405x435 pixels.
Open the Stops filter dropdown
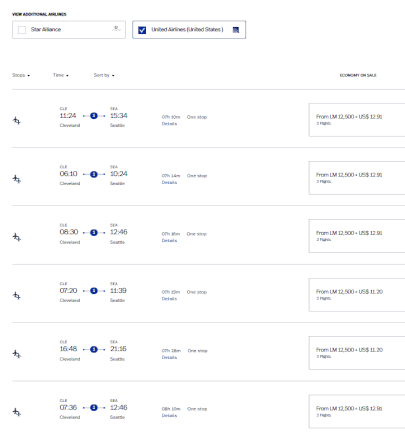click(21, 75)
